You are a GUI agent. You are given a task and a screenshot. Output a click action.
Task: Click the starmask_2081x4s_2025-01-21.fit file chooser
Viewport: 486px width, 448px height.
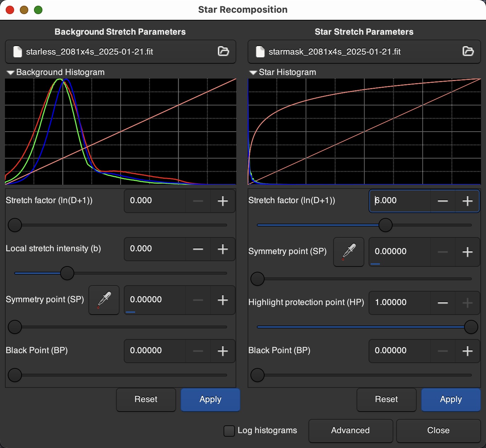point(364,52)
